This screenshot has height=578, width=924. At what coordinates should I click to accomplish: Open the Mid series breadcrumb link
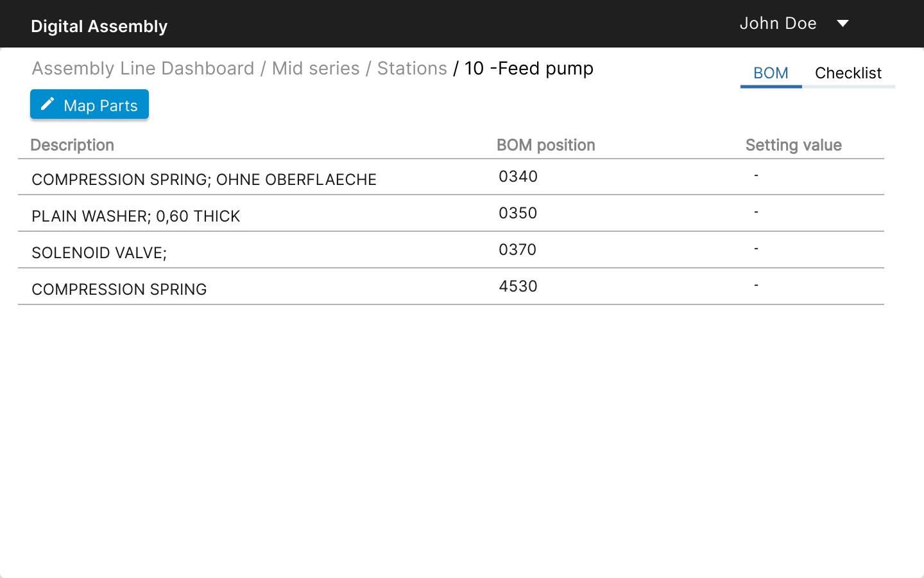316,68
